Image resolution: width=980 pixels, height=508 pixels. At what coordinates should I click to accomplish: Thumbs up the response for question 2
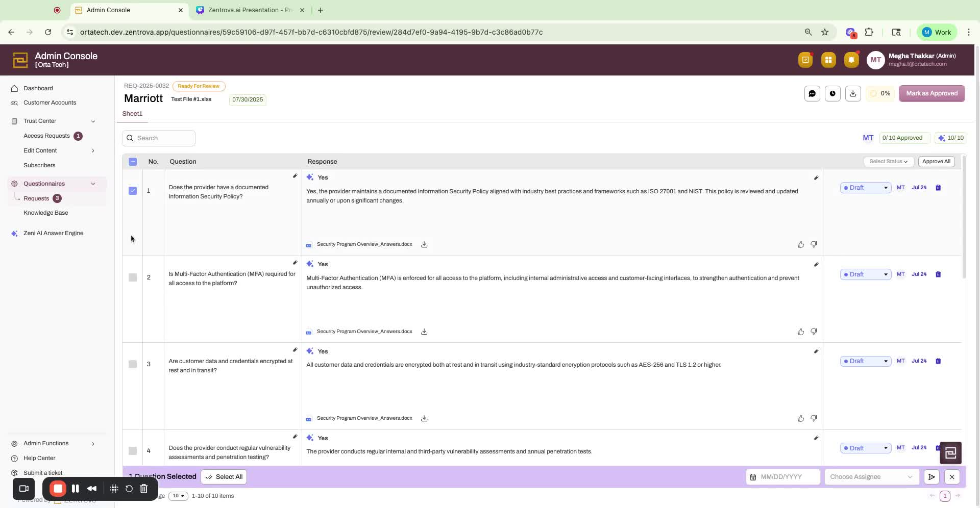pos(800,332)
